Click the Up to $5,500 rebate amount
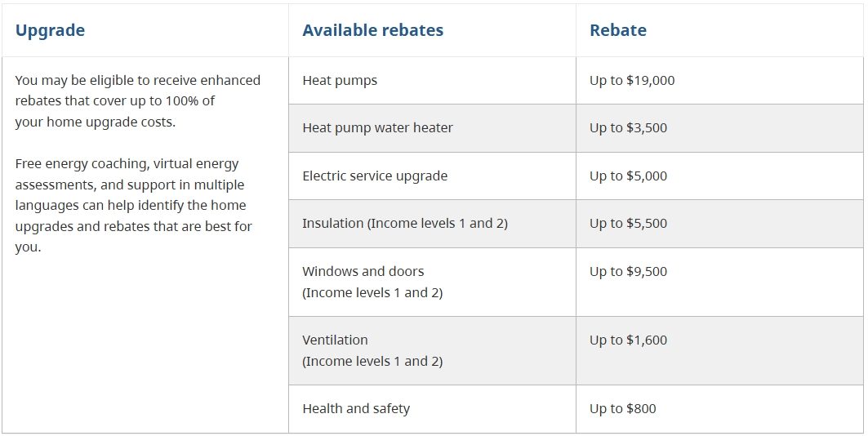868x436 pixels. pos(628,223)
